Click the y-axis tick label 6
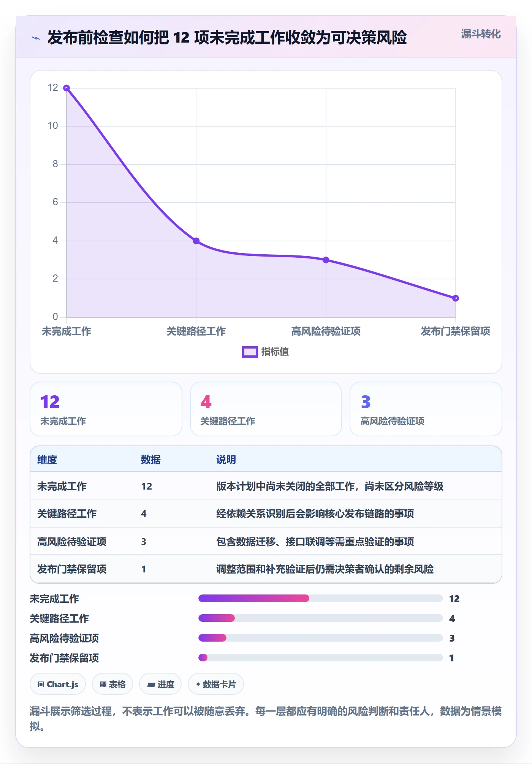532x764 pixels. click(x=55, y=202)
